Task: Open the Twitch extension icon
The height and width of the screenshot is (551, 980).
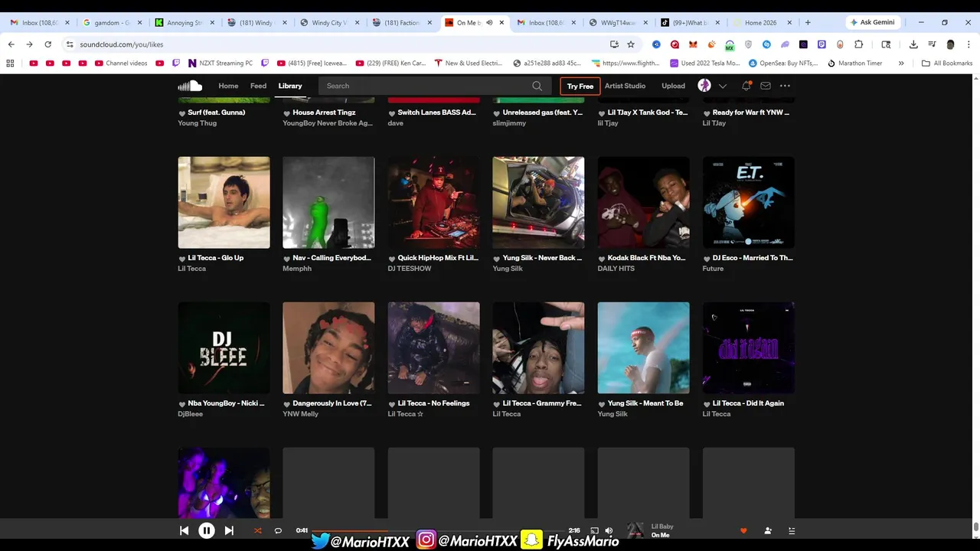Action: click(x=822, y=44)
